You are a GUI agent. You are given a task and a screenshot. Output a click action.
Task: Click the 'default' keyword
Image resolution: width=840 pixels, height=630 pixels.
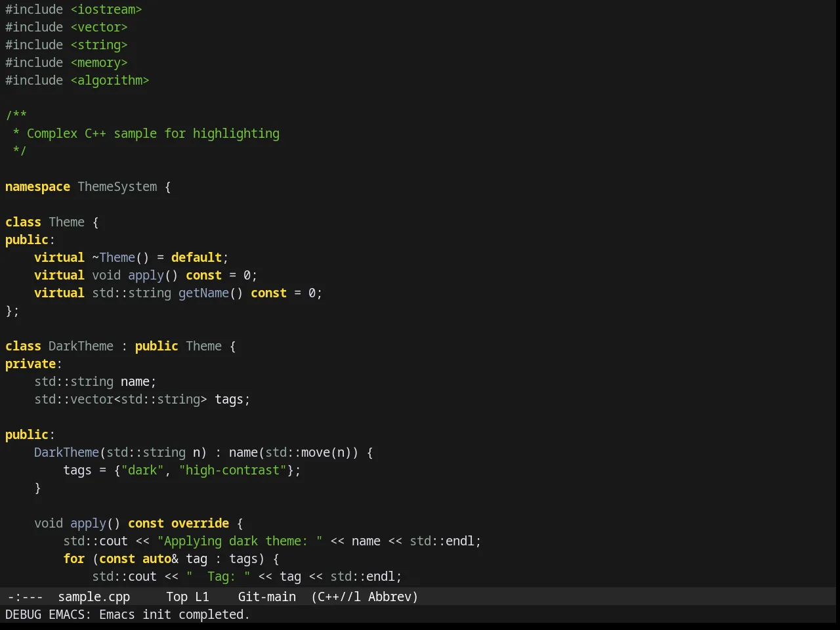(x=196, y=257)
